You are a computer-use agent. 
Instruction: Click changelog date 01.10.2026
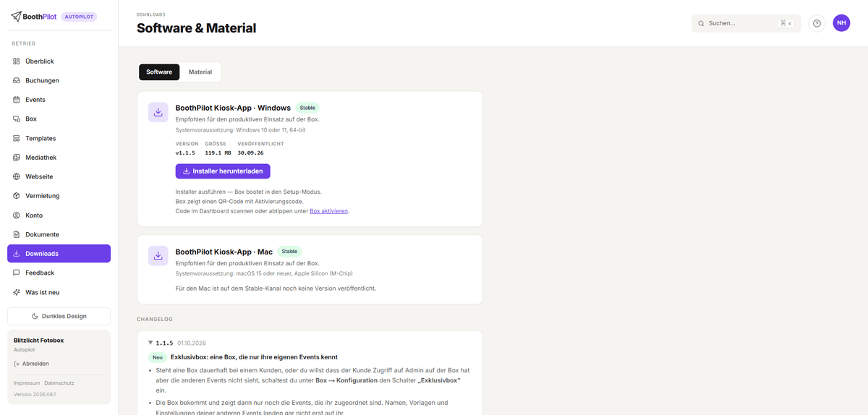[x=192, y=343]
